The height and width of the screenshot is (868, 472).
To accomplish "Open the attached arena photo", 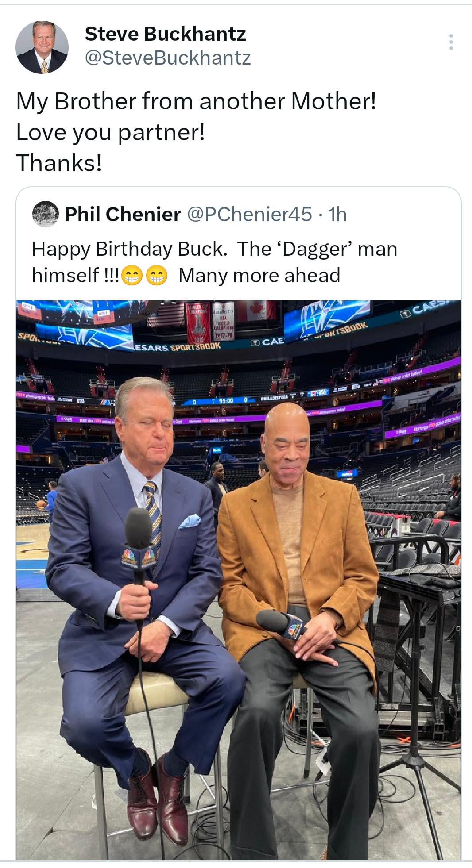I will (x=238, y=575).
